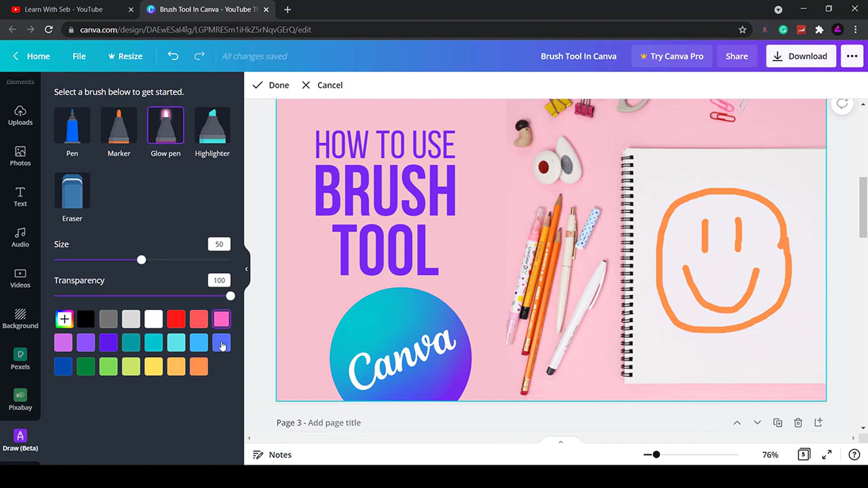Open Chrome's three-dot menu

pyautogui.click(x=855, y=30)
